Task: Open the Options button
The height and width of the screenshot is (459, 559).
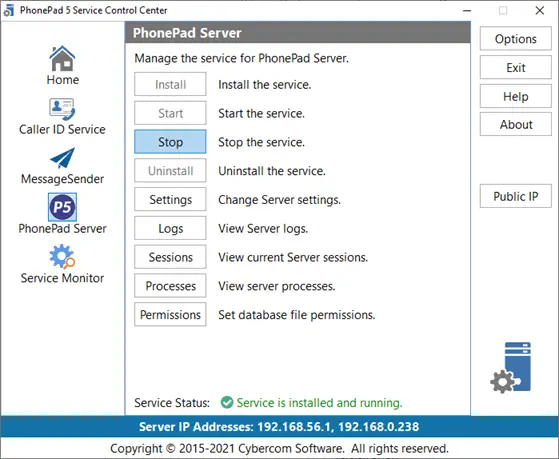Action: click(x=516, y=39)
